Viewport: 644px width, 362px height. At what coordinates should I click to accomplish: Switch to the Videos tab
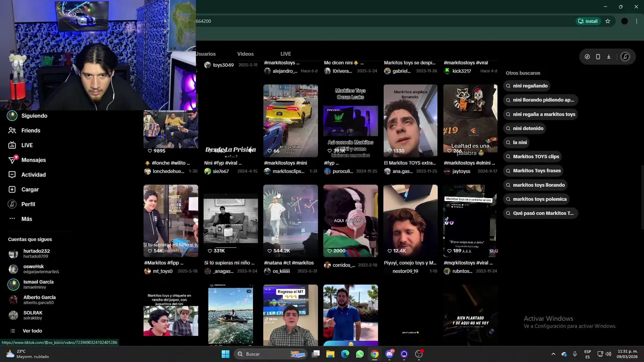tap(246, 54)
